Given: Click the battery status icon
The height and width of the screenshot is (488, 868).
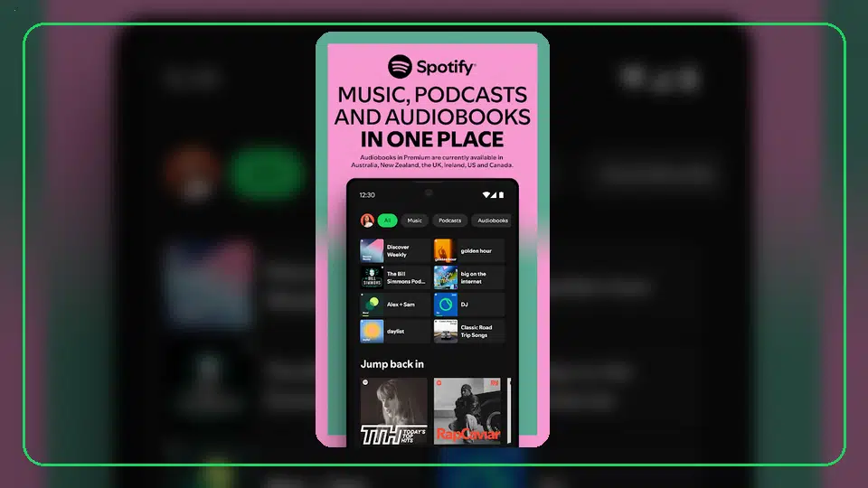Looking at the screenshot, I should (501, 195).
